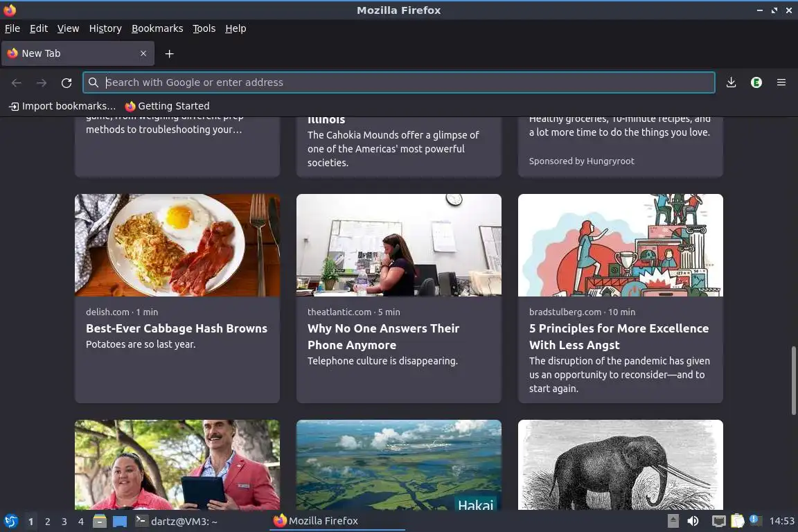Image resolution: width=798 pixels, height=532 pixels.
Task: Click 'Potatoes are so last year.' text
Action: tap(141, 344)
